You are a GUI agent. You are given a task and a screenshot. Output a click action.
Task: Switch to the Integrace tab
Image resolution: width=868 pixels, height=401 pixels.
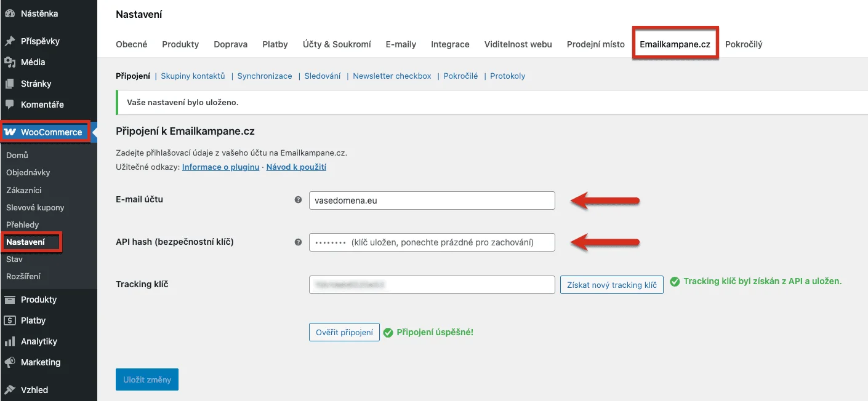[x=450, y=44]
